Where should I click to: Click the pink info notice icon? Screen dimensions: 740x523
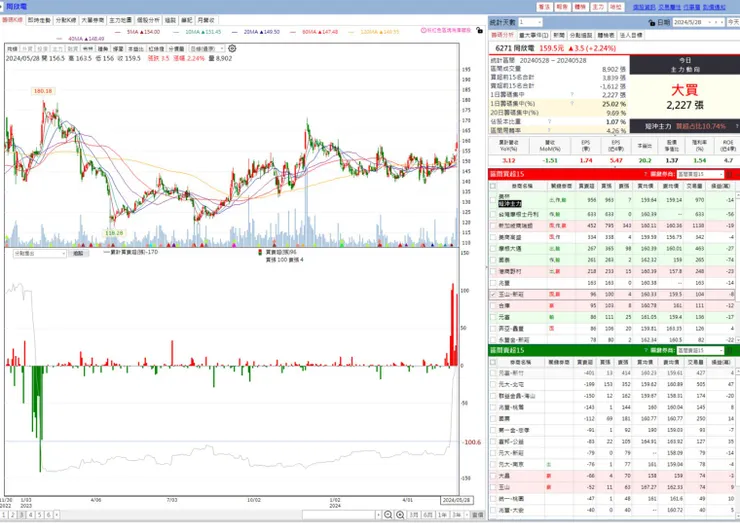point(423,30)
